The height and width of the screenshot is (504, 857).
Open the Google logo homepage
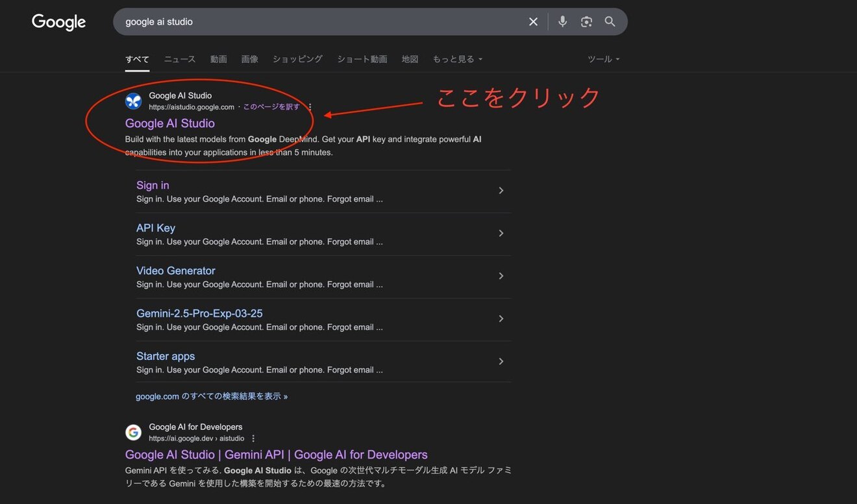[x=58, y=22]
